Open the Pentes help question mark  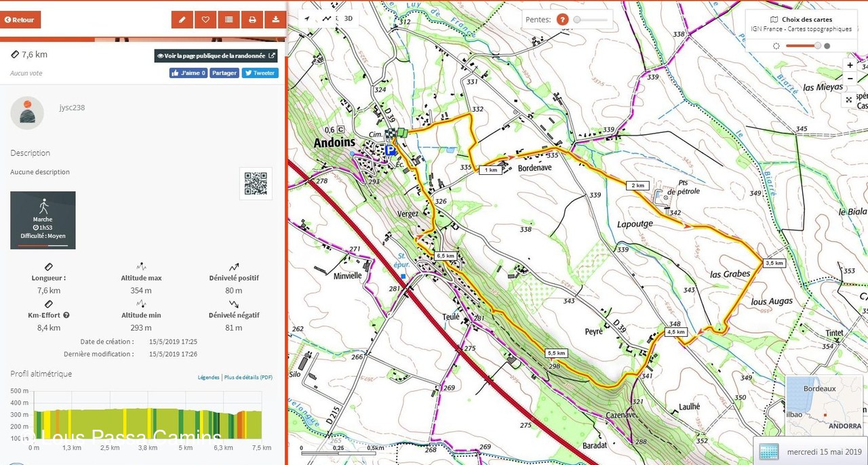562,20
